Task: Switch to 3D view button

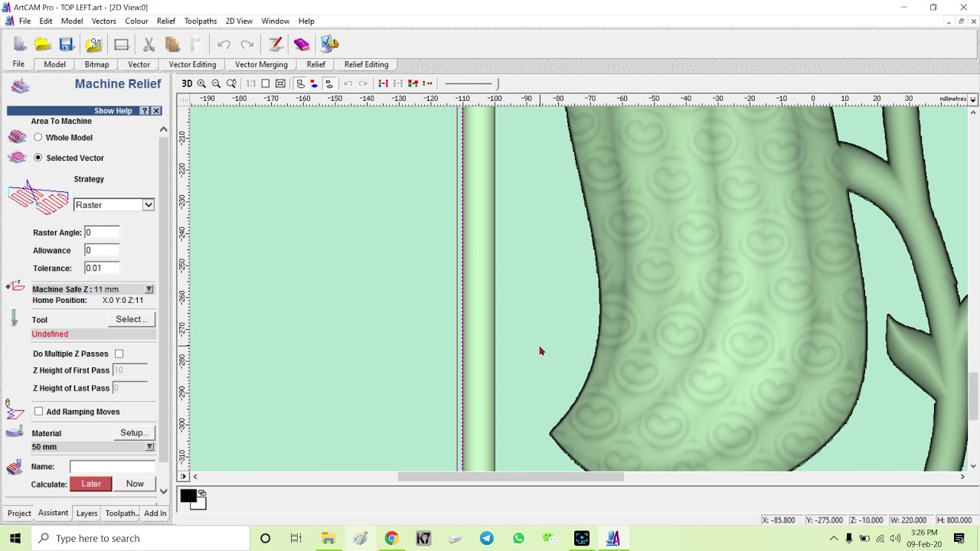Action: pos(187,83)
